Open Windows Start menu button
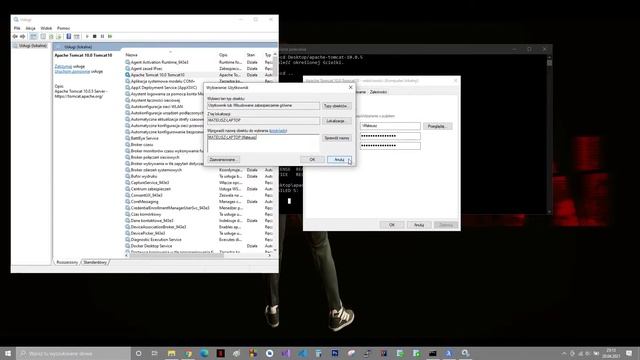Screen dimensions: 640x360 pyautogui.click(x=8, y=353)
